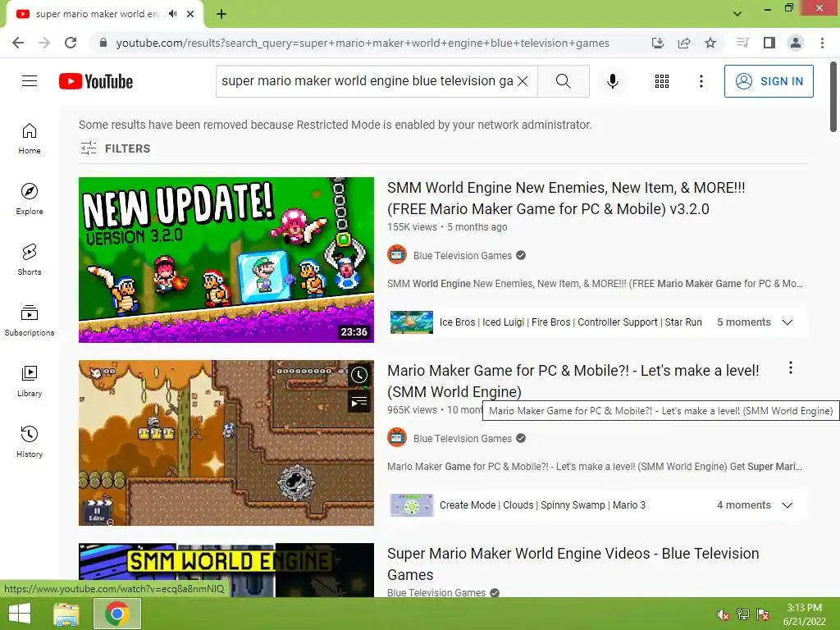Open Subscriptions in the sidebar
This screenshot has width=840, height=630.
click(x=30, y=321)
